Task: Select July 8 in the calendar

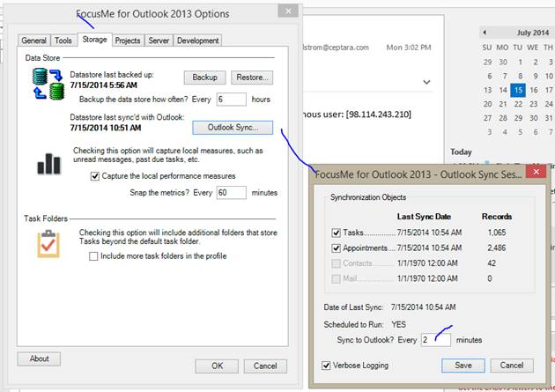Action: click(x=520, y=76)
